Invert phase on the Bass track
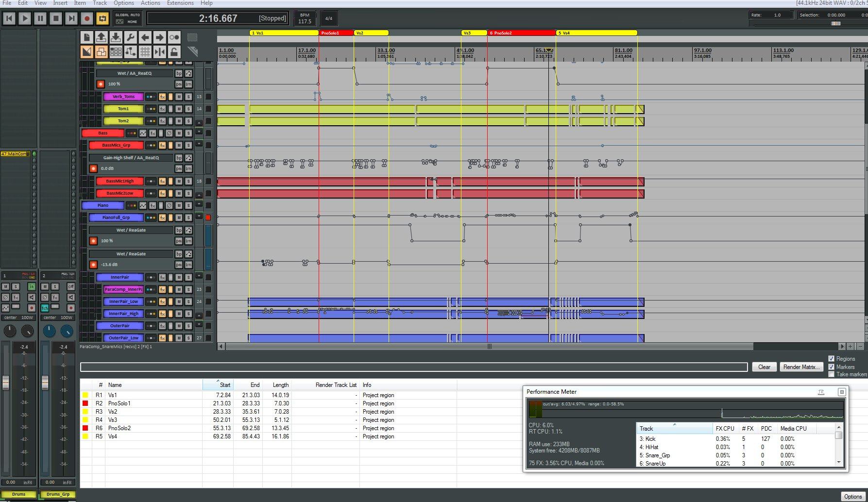This screenshot has width=868, height=502. (169, 133)
